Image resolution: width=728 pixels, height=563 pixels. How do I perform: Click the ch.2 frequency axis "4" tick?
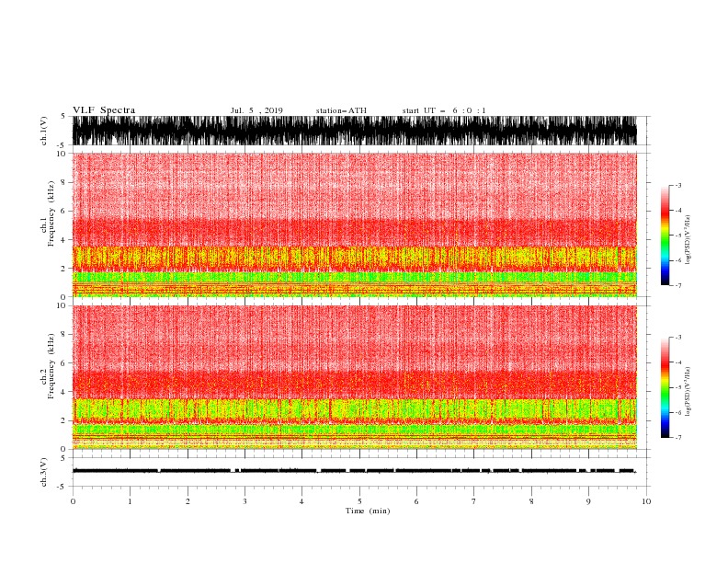pyautogui.click(x=64, y=392)
